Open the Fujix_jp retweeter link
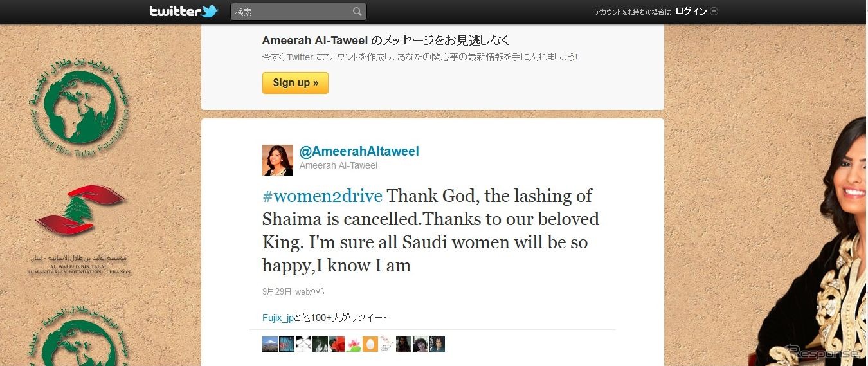This screenshot has height=366, width=868. (278, 318)
